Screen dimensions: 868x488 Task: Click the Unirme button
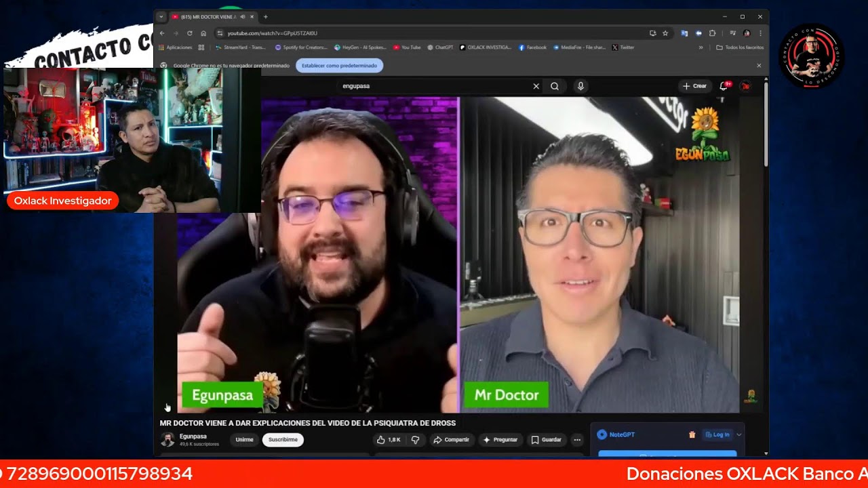click(x=244, y=440)
